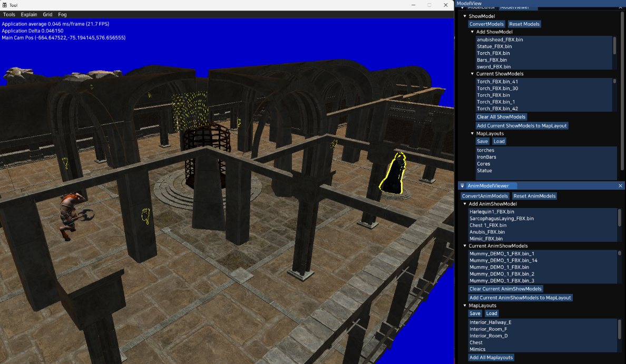Open the Grid menu
Image resolution: width=626 pixels, height=364 pixels.
tap(47, 14)
